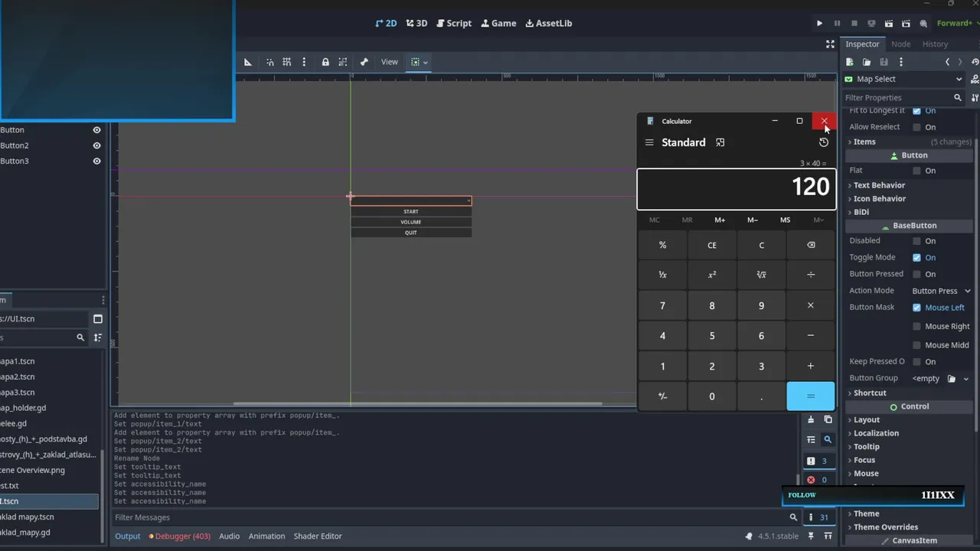Lock the selected node with the padlock icon
Viewport: 980px width, 551px height.
325,62
